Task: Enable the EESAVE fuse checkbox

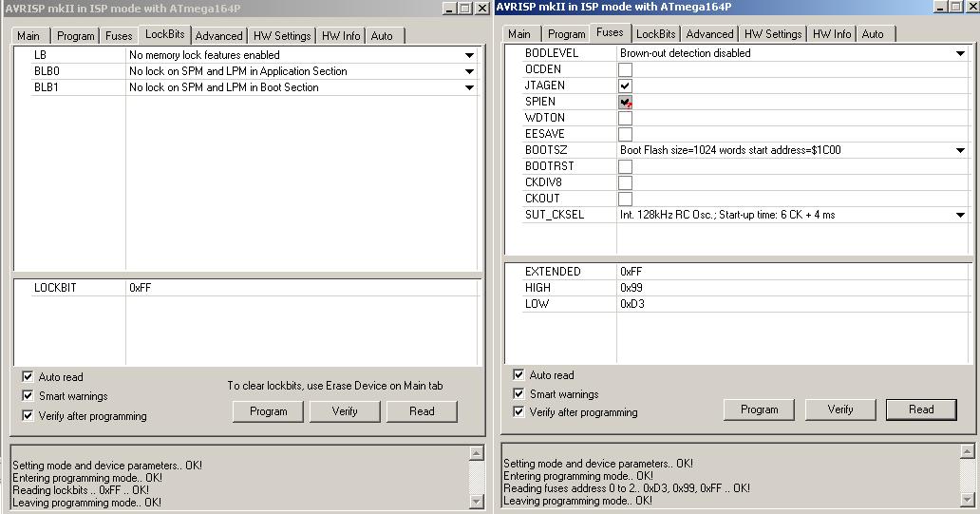Action: [x=625, y=134]
